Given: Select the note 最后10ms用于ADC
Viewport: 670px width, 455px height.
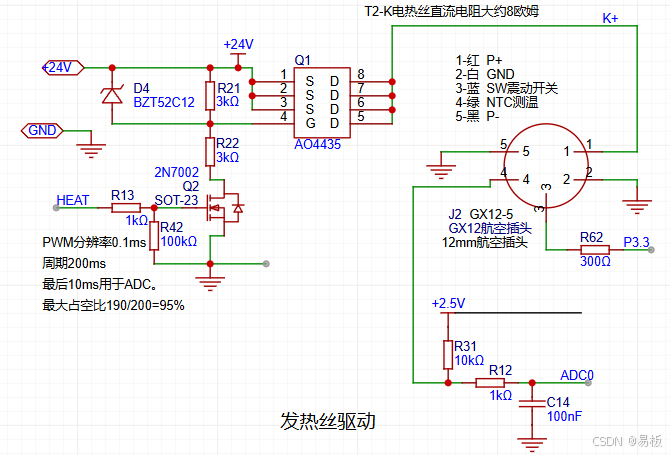Looking at the screenshot, I should click(99, 284).
